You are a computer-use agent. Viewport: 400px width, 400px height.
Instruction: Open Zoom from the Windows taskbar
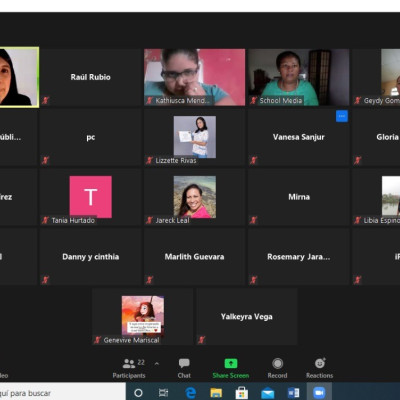319,393
